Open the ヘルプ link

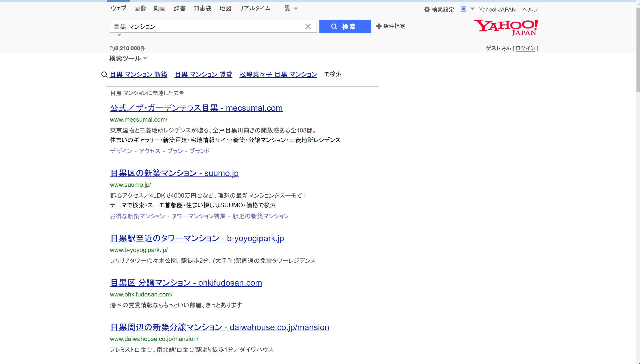click(x=530, y=9)
